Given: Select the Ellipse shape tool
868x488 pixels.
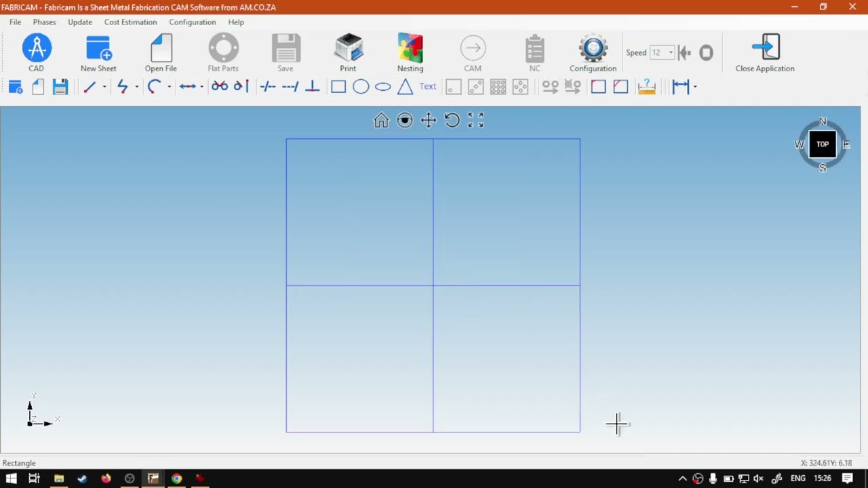Looking at the screenshot, I should coord(383,87).
